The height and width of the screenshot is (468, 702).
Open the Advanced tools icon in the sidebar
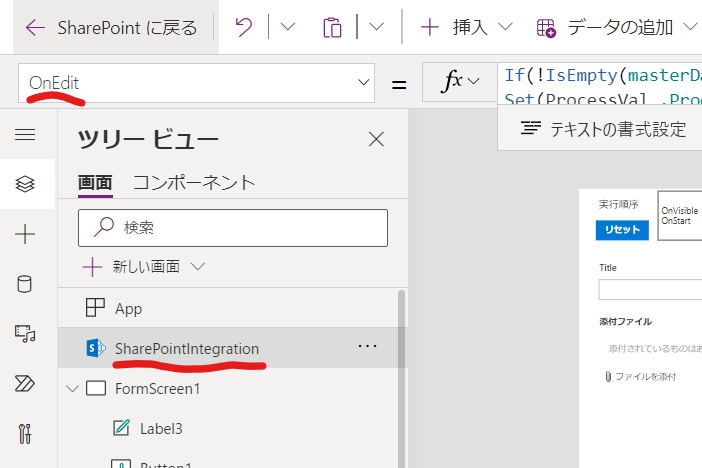25,434
